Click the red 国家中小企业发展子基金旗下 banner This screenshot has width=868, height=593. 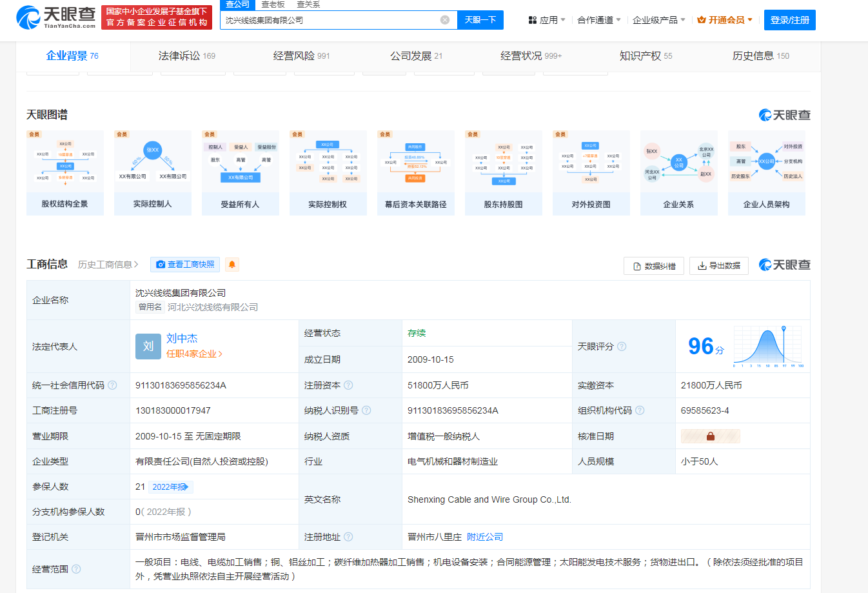[x=157, y=17]
